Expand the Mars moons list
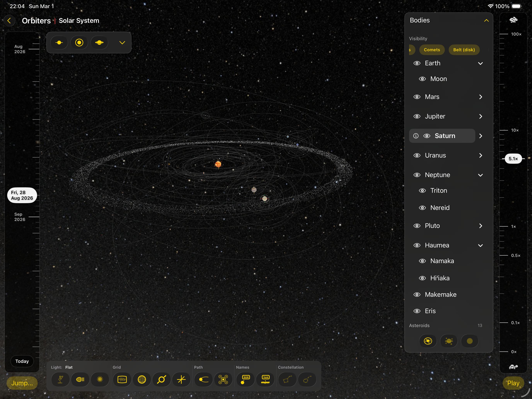Viewport: 532px width, 399px height. (x=481, y=97)
